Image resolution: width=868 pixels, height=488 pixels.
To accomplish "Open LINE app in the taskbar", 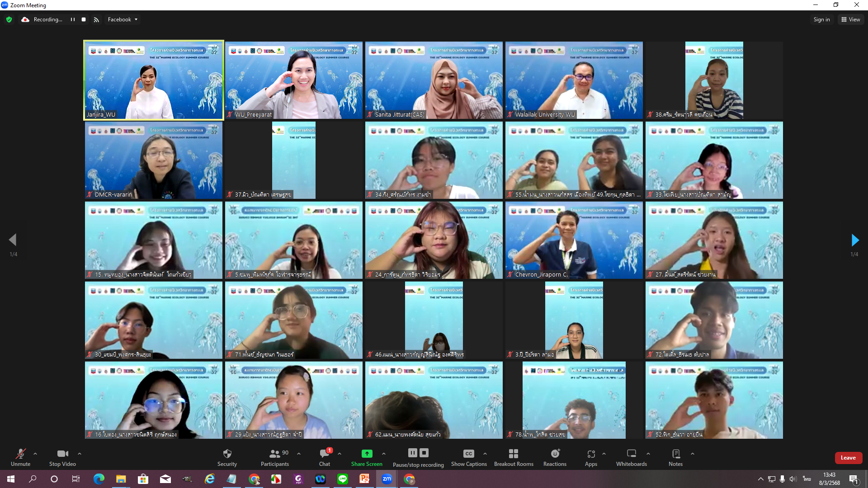I will pyautogui.click(x=342, y=479).
